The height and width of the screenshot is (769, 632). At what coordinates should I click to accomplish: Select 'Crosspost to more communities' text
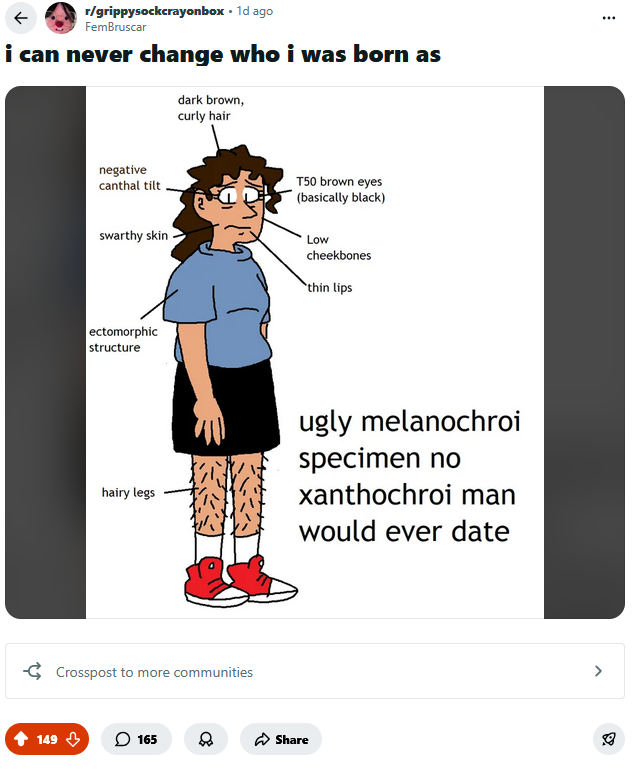(154, 672)
